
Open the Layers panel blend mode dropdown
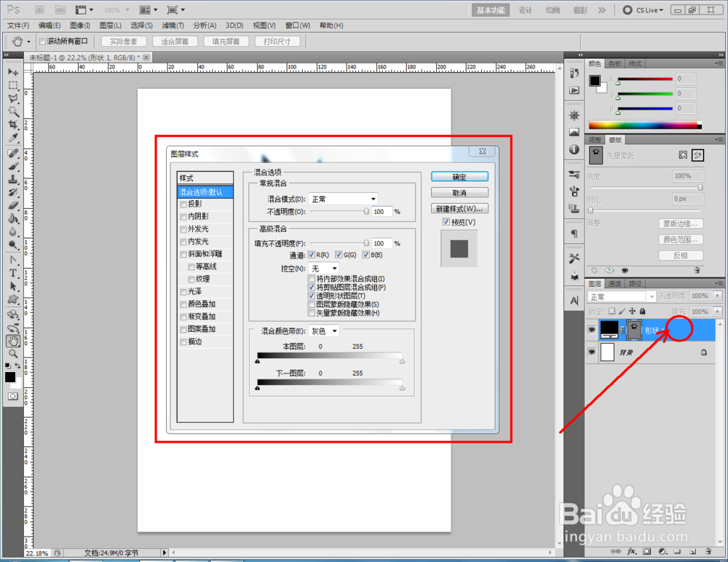click(x=621, y=297)
